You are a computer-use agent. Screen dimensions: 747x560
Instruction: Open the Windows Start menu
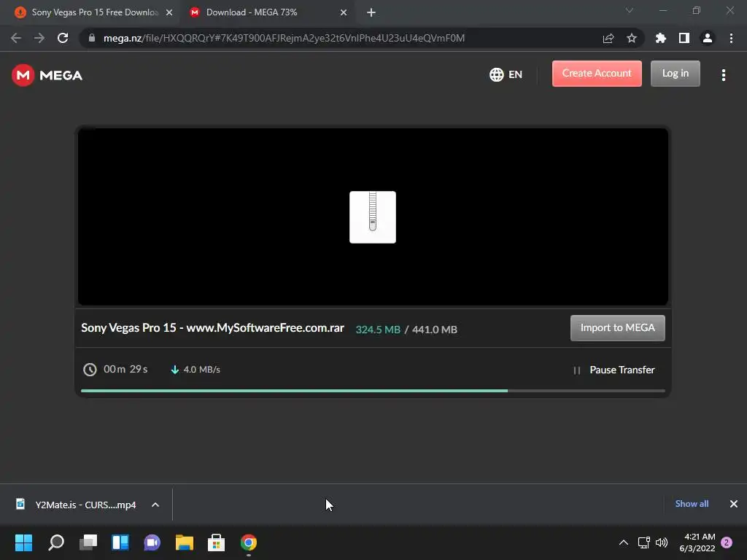(x=23, y=542)
